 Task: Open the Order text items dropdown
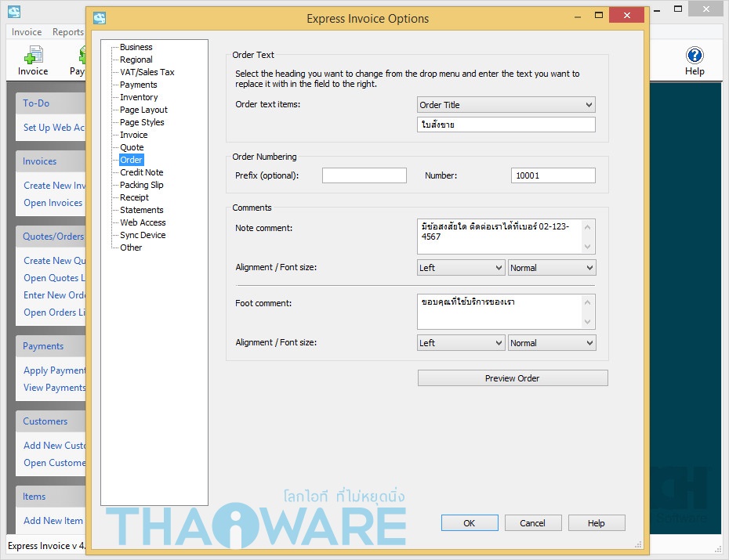(x=506, y=105)
